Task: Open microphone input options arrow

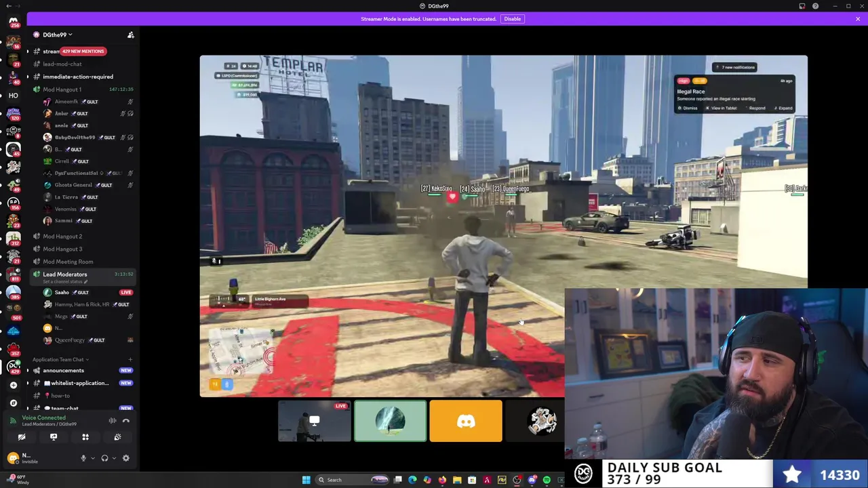Action: 92,458
